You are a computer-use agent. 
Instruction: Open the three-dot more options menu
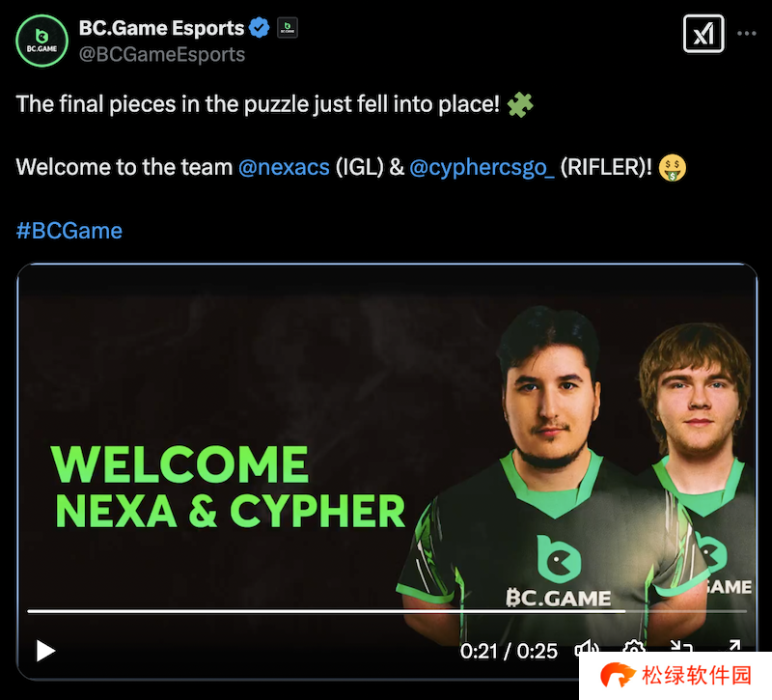[746, 34]
